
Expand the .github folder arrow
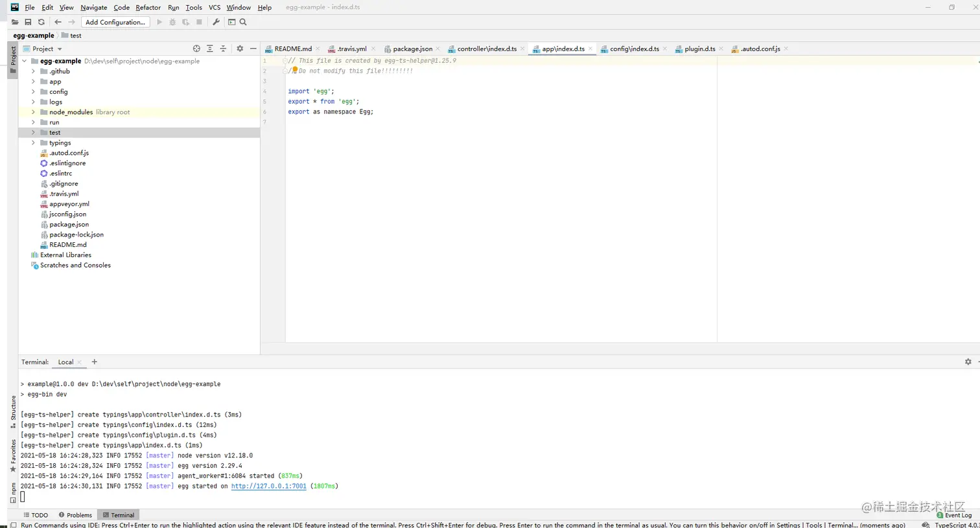34,71
